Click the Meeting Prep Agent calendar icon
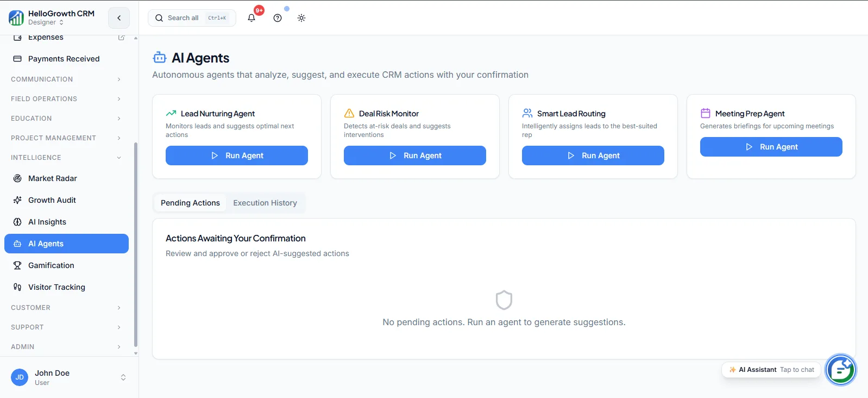This screenshot has width=868, height=398. click(x=706, y=114)
